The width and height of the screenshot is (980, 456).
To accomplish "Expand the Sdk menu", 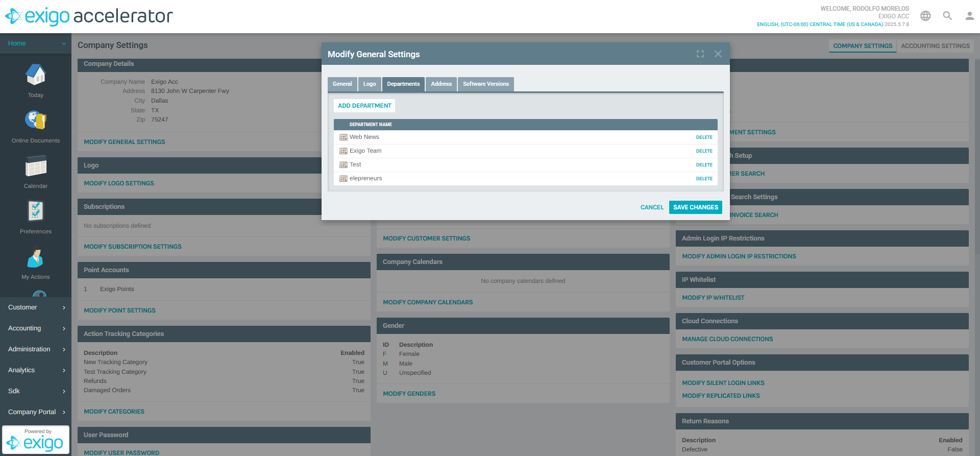I will pos(36,391).
